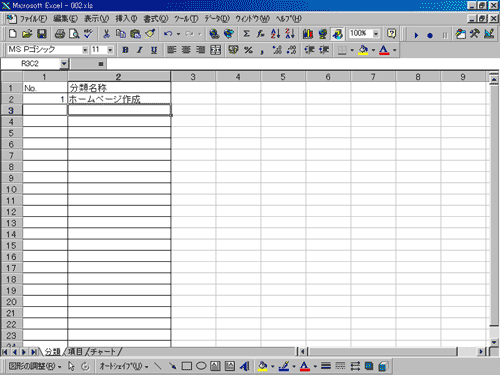The image size is (500, 375).
Task: Click the Cut scissors icon
Action: pyautogui.click(x=106, y=34)
